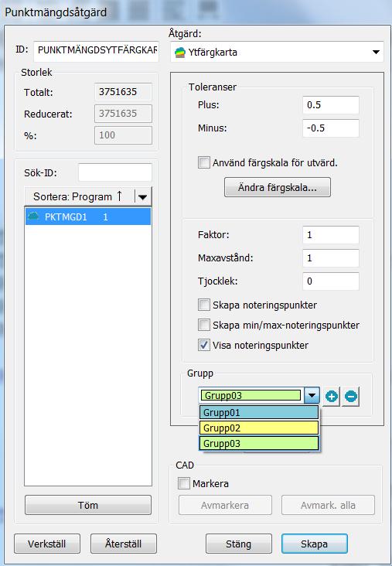The width and height of the screenshot is (392, 566).
Task: Click the Ytfärgkarta colormap icon
Action: 180,53
